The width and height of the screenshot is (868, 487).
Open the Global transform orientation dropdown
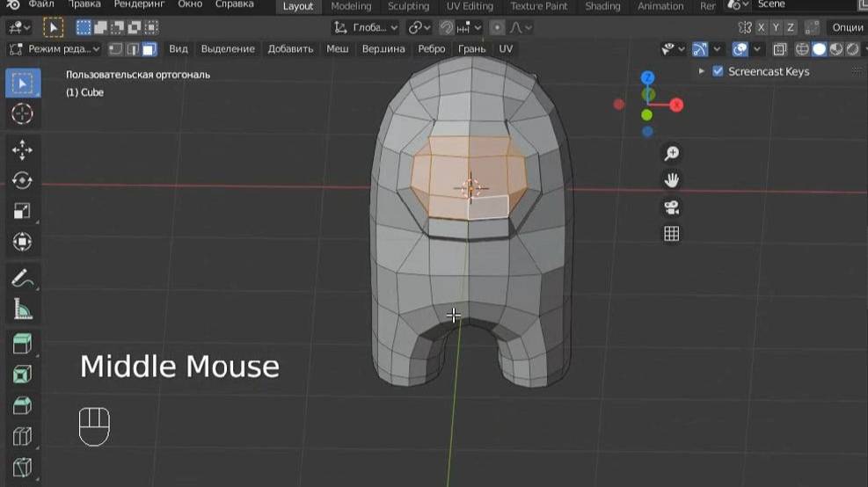[x=365, y=27]
